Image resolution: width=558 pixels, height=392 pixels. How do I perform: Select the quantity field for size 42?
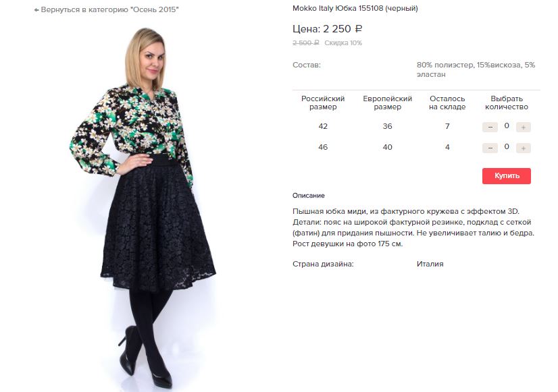point(507,125)
